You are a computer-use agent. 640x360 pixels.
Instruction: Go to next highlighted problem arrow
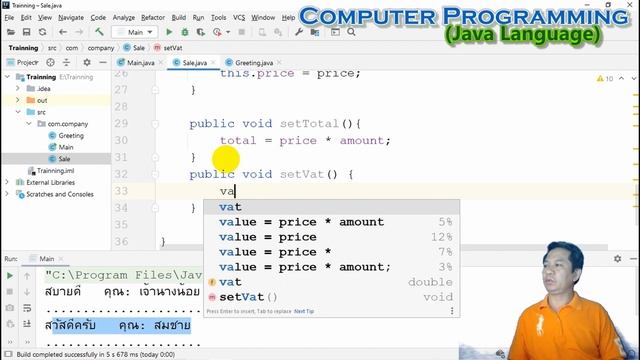click(x=633, y=78)
